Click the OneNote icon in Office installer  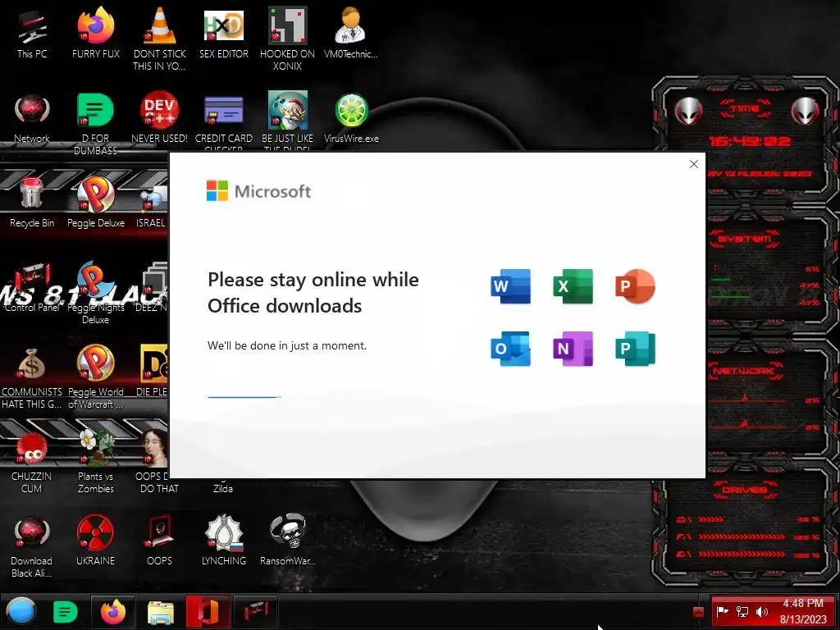pos(573,349)
